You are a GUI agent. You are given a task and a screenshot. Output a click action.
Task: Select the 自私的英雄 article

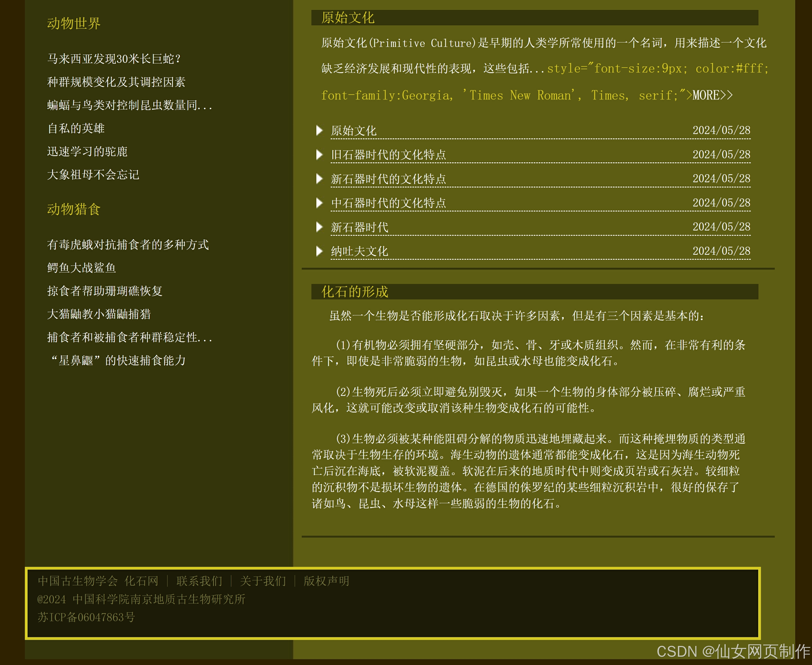coord(76,128)
